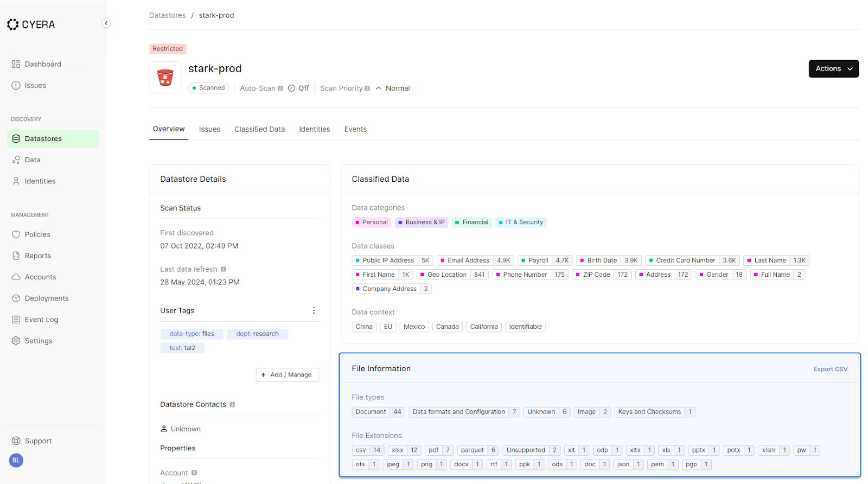Select the Business & IP category chip

tap(422, 222)
